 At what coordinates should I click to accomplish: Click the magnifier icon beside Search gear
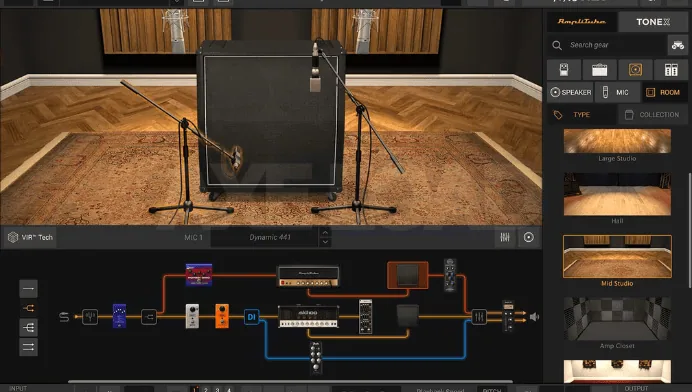point(557,45)
